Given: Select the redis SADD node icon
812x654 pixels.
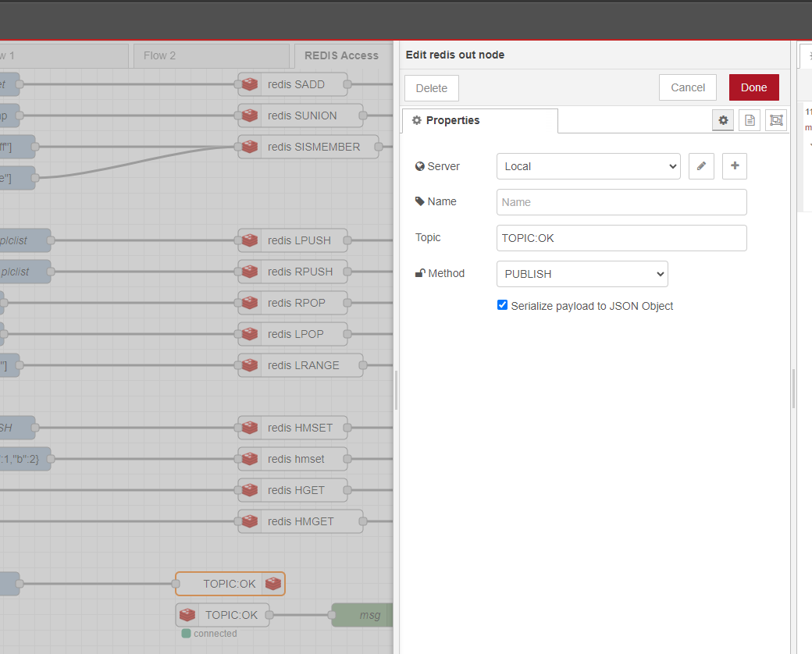Looking at the screenshot, I should click(x=250, y=84).
